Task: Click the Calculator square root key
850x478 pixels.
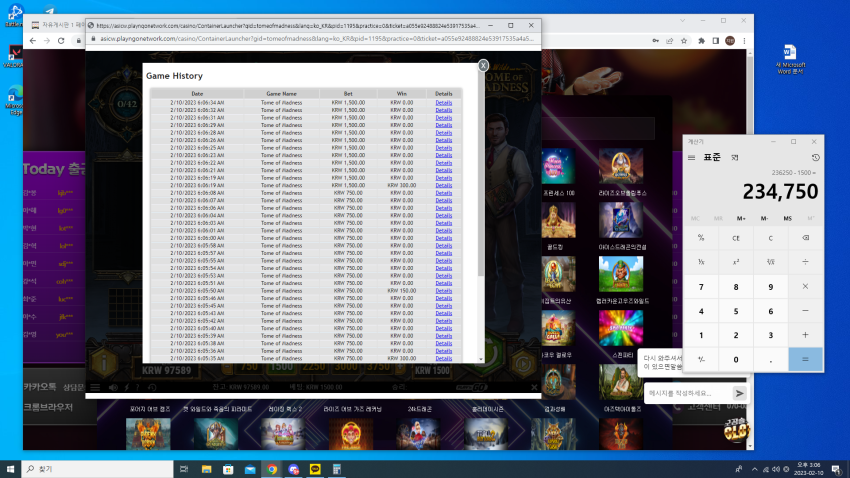Action: tap(770, 262)
